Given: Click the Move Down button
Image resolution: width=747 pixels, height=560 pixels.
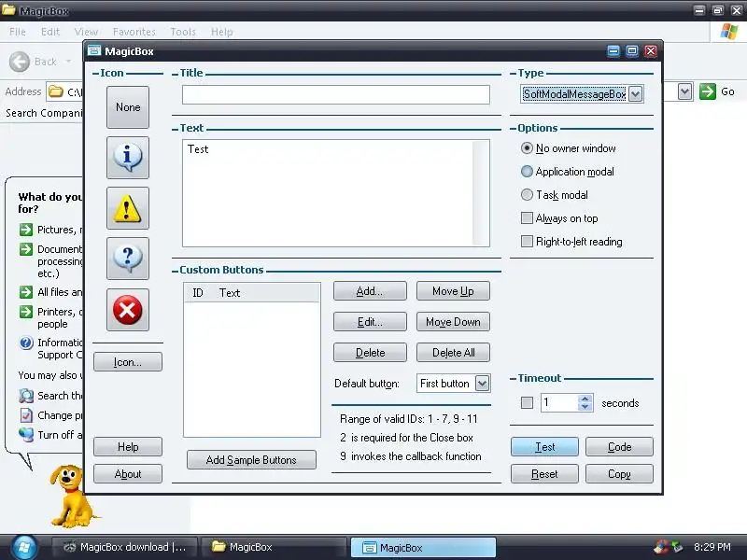Looking at the screenshot, I should pyautogui.click(x=453, y=322).
